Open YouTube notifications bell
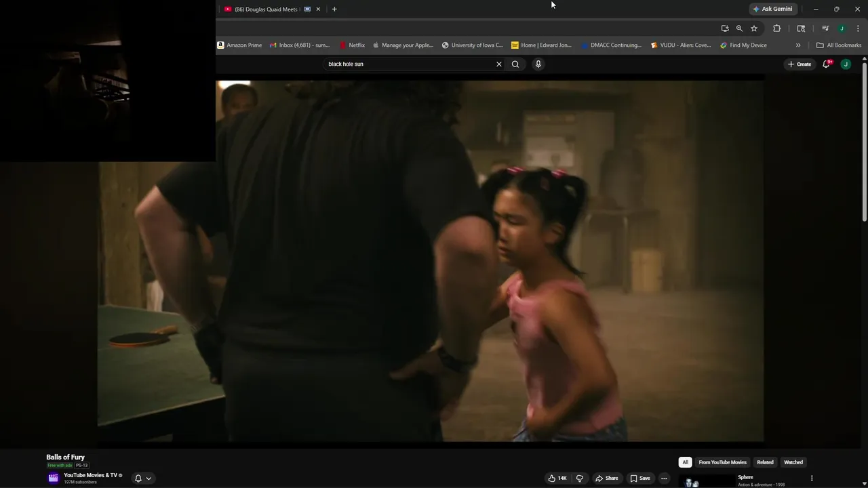This screenshot has width=868, height=488. [x=827, y=64]
